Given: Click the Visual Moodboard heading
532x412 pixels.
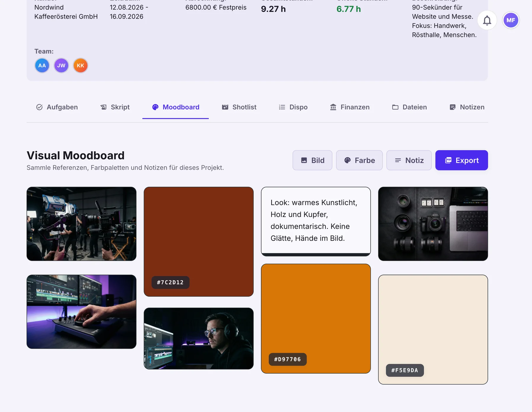Looking at the screenshot, I should click(76, 155).
